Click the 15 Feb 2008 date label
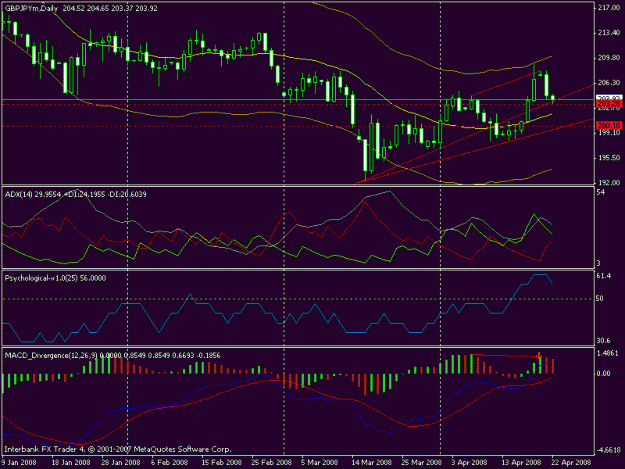 222,462
